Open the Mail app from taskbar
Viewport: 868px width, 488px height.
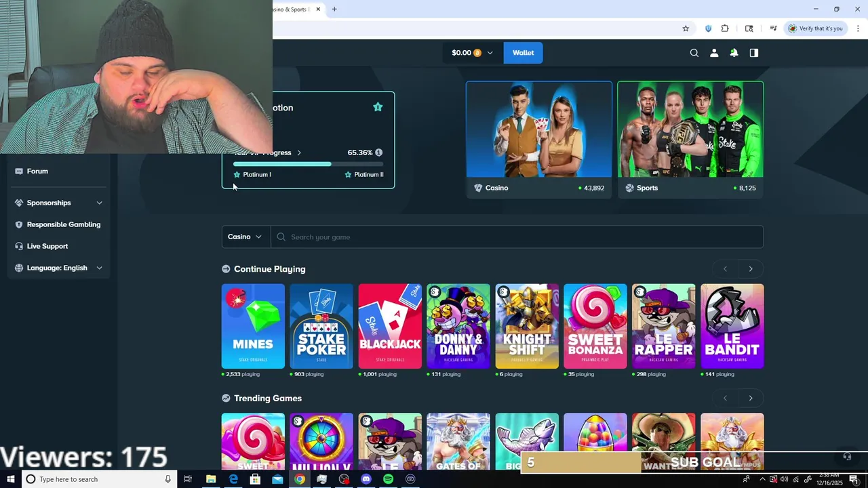(277, 479)
